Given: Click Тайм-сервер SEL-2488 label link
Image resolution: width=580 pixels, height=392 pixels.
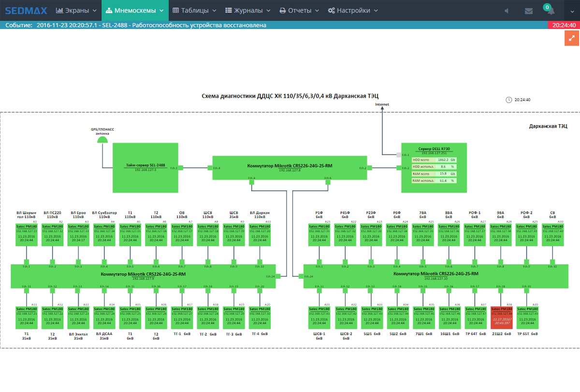Looking at the screenshot, I should (x=145, y=165).
